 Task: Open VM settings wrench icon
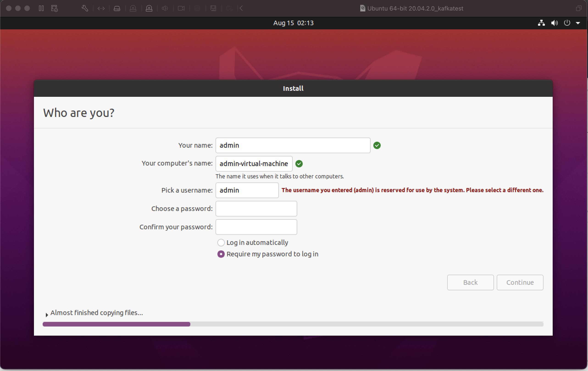85,8
